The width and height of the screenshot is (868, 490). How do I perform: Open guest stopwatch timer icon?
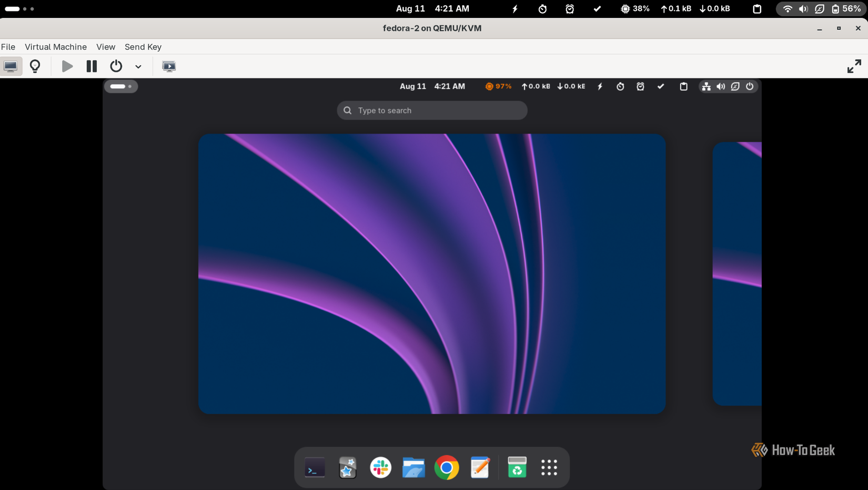coord(620,86)
